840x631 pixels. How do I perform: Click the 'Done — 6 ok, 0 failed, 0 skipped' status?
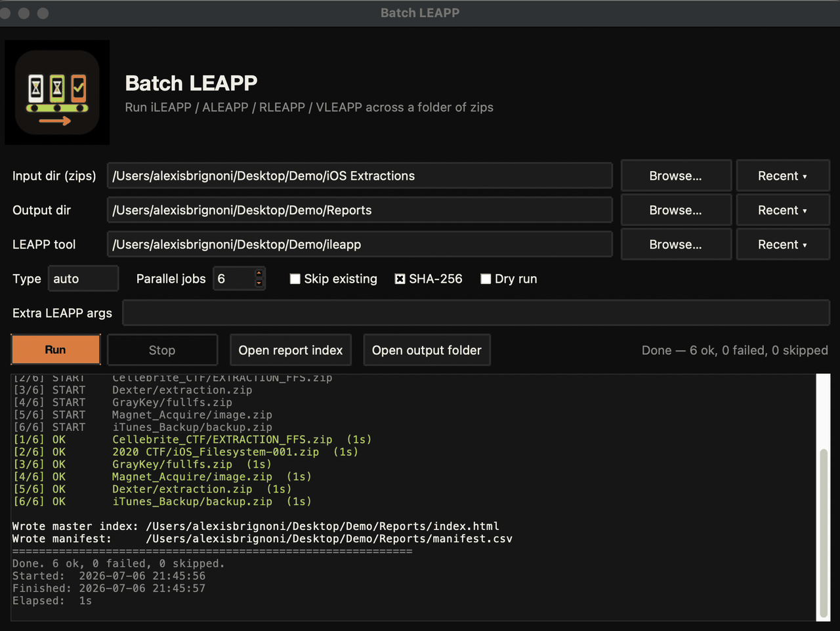point(735,350)
